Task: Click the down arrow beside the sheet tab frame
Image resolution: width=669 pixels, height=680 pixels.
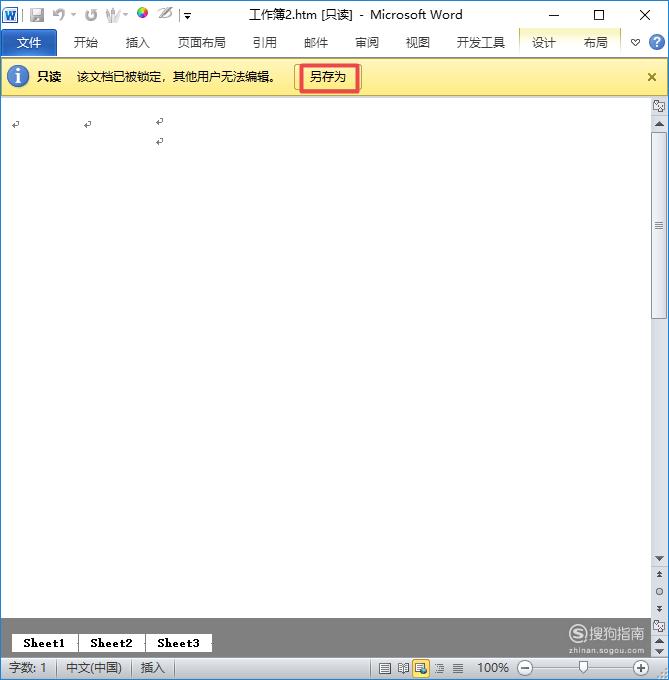Action: point(659,651)
